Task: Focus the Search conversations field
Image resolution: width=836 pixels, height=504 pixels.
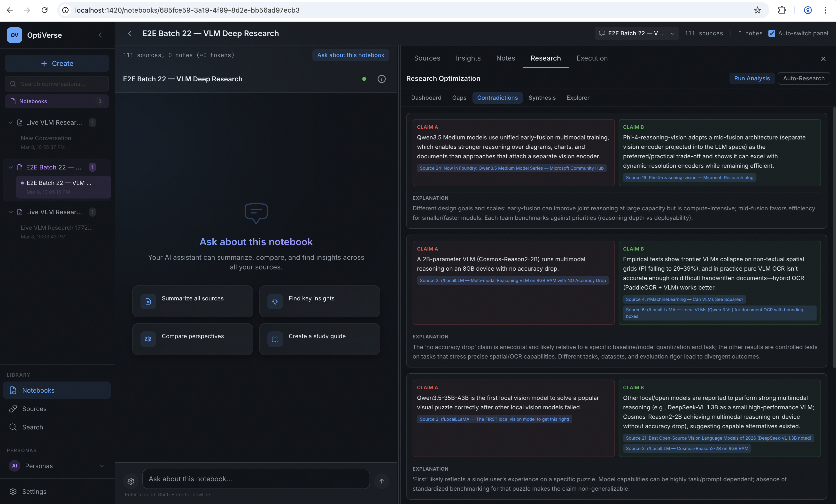Action: 57,84
